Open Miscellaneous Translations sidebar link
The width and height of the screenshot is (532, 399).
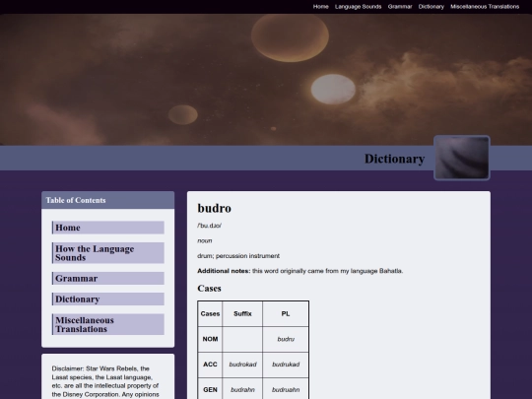(108, 325)
